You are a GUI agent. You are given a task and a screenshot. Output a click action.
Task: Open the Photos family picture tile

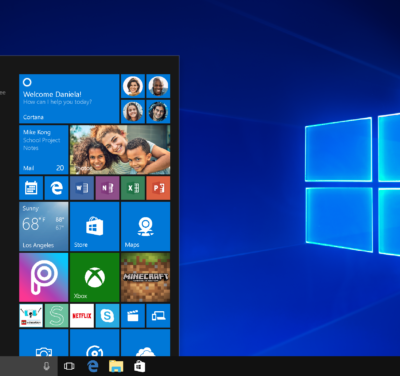pos(120,150)
